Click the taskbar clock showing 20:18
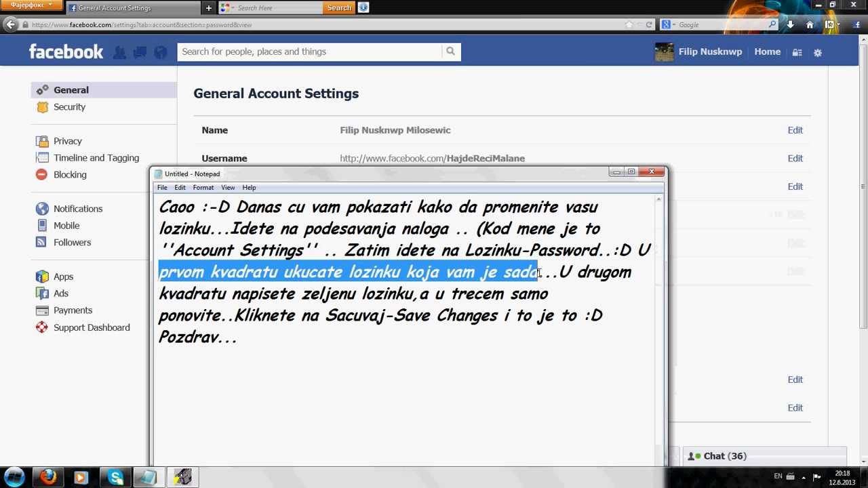This screenshot has width=868, height=488. [842, 477]
